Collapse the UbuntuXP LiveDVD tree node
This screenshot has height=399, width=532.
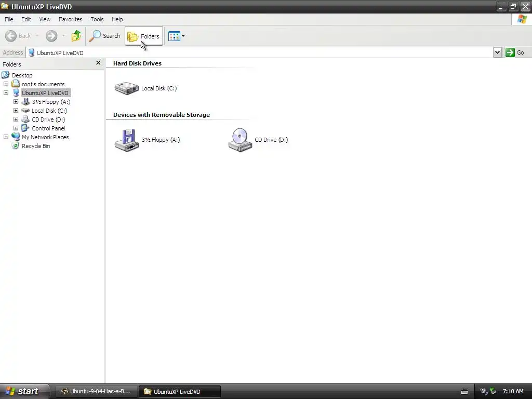click(x=6, y=92)
